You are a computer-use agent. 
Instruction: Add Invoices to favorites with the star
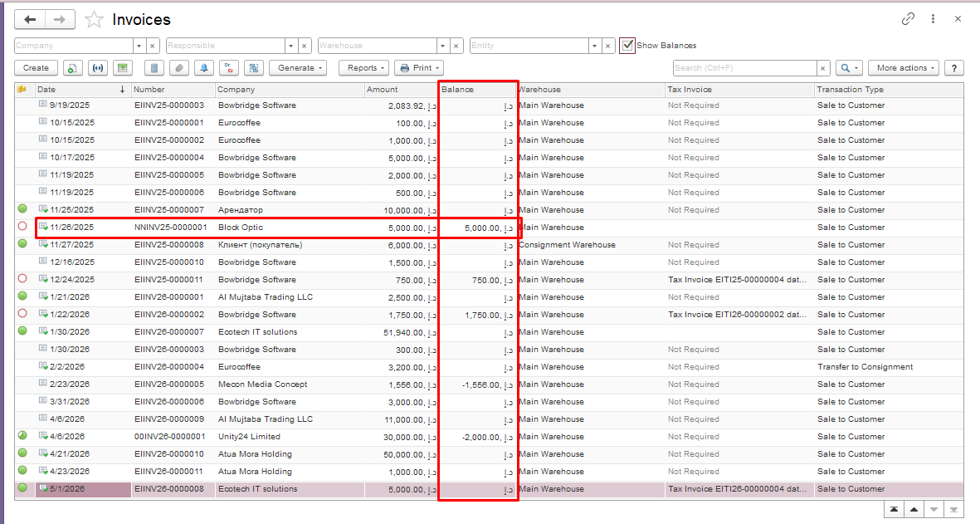click(94, 19)
